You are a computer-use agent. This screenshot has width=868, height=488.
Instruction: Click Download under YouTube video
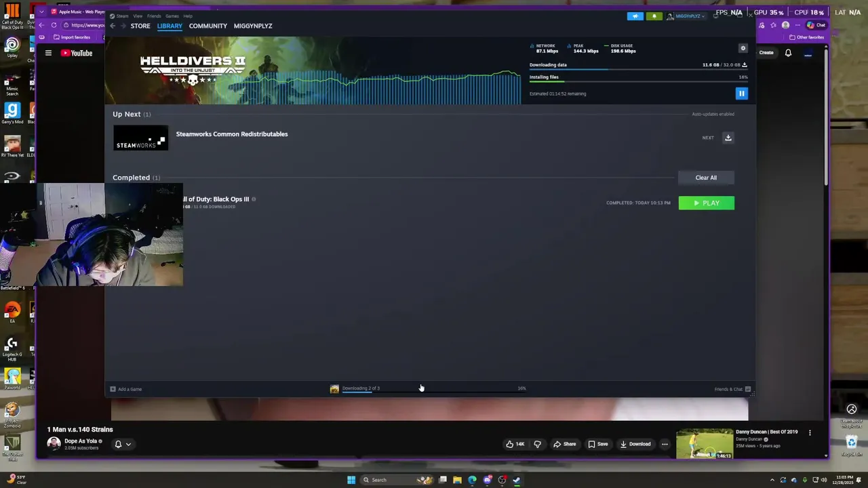pyautogui.click(x=635, y=444)
